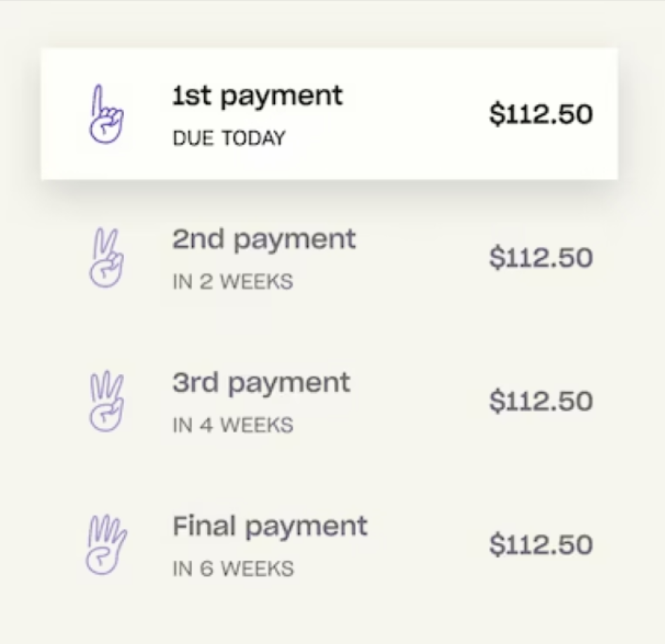The width and height of the screenshot is (665, 644).
Task: Select the Final payment title
Action: tap(270, 528)
